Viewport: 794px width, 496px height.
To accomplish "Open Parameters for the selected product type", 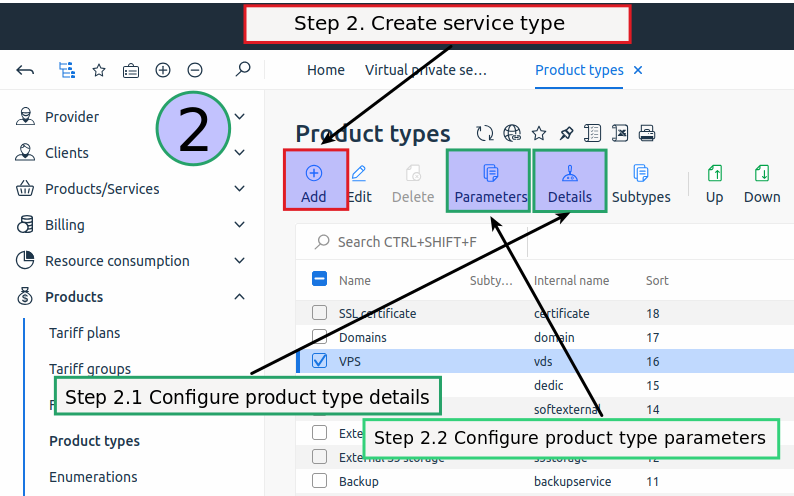I will click(x=490, y=182).
